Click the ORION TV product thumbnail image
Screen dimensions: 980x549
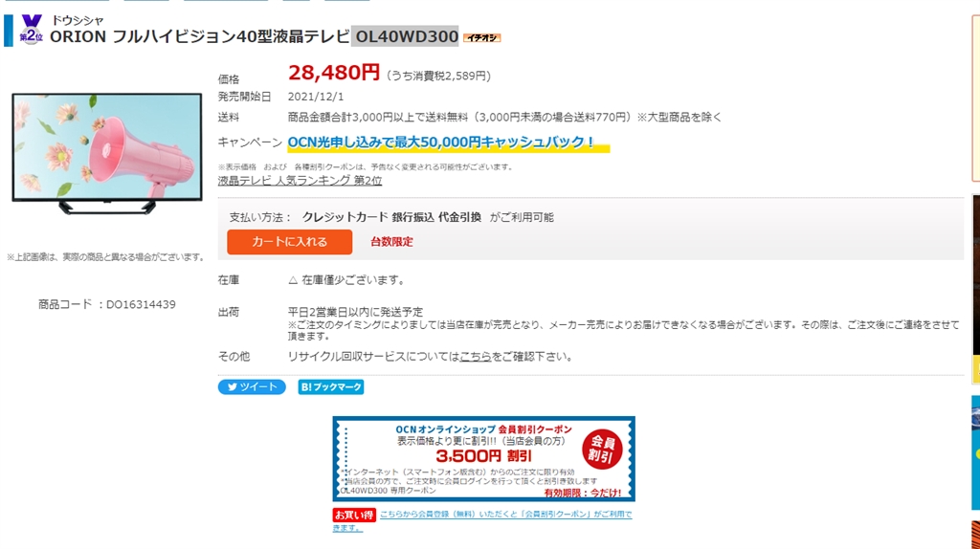tap(107, 154)
